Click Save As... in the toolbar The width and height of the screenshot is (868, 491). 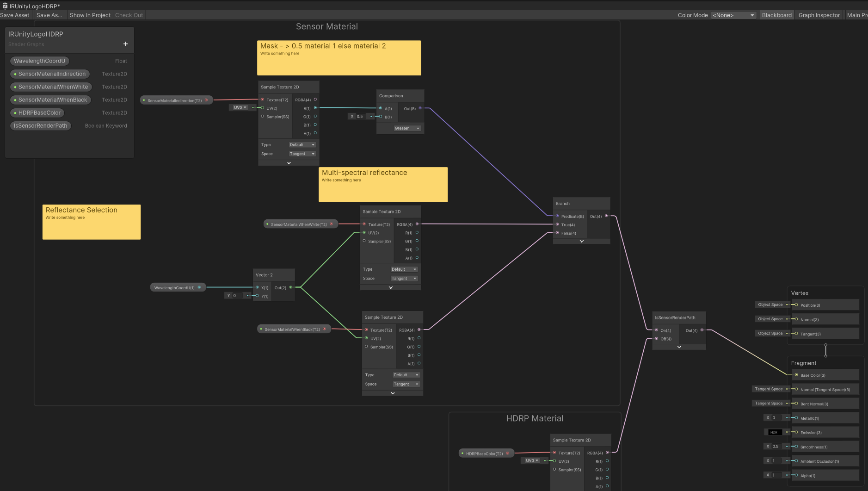point(49,15)
